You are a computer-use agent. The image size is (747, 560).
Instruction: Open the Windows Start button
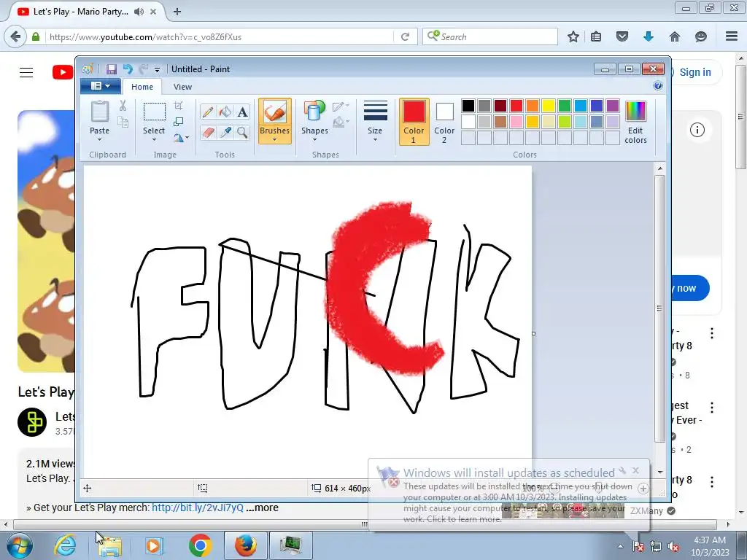19,545
